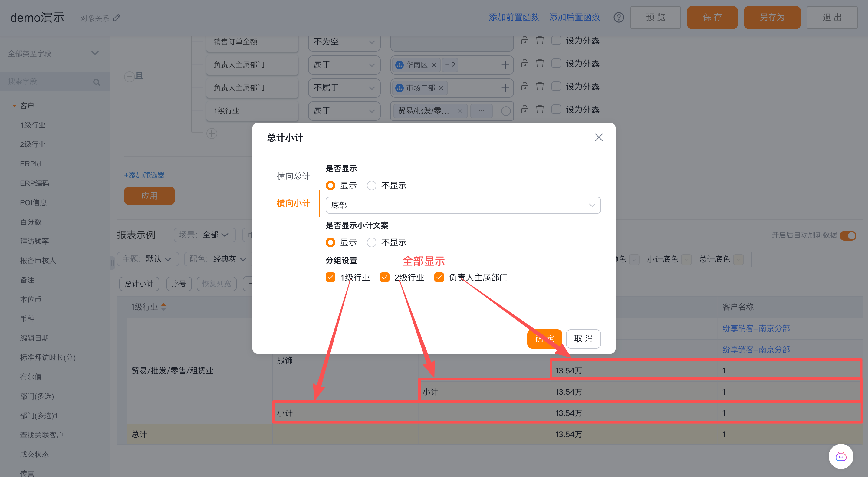Click lock icon on 1级行业 filter row

(x=524, y=110)
